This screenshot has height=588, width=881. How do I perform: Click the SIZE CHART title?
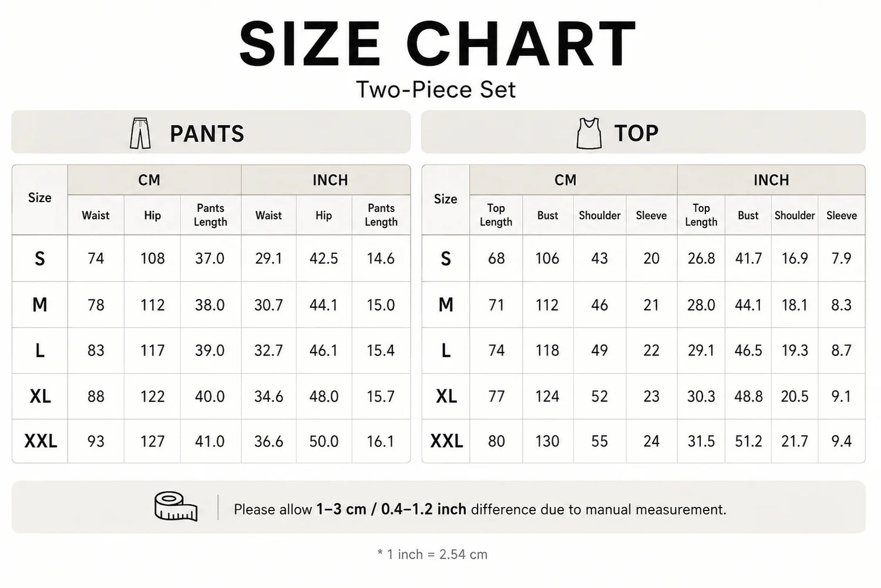(x=438, y=44)
